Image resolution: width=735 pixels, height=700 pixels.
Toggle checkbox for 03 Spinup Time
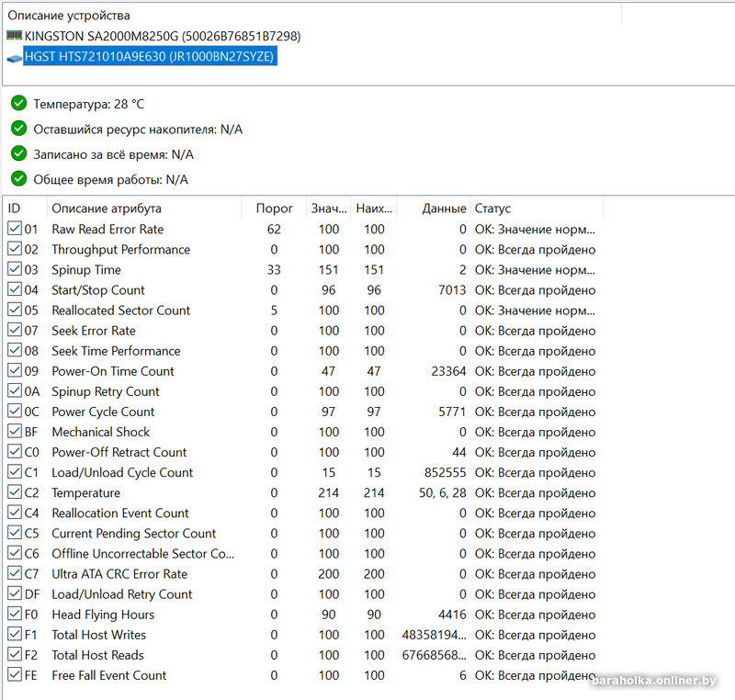15,269
